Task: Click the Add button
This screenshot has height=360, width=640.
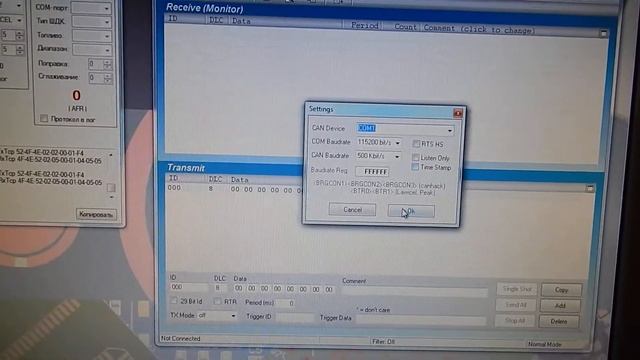Action: point(560,305)
